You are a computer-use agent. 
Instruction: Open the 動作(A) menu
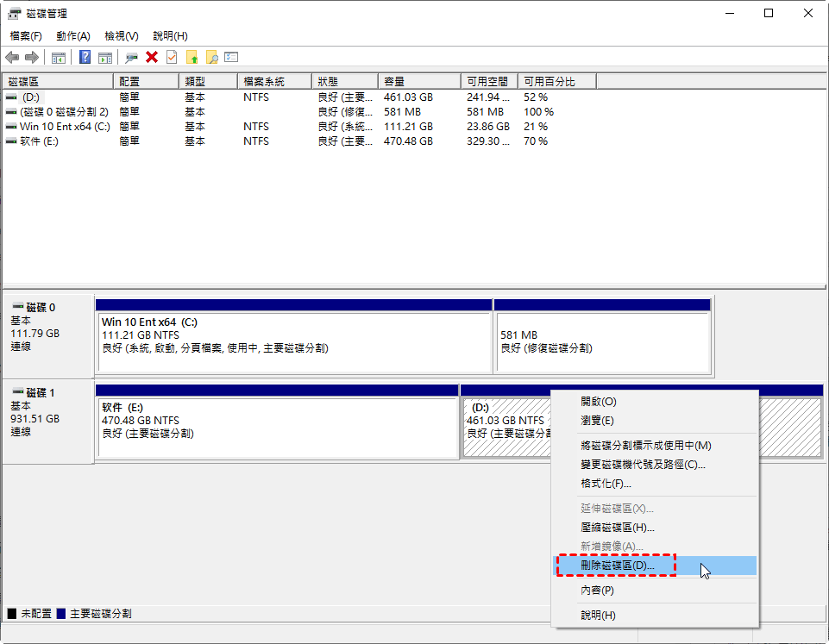[73, 35]
